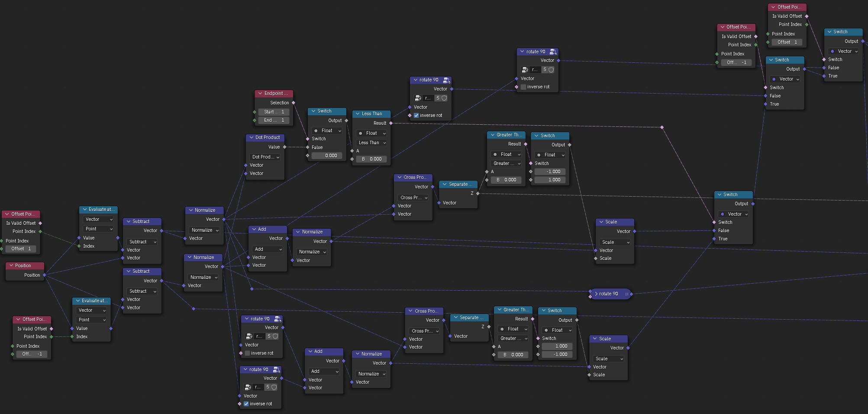Open node tree browser in bottommost rotate 90 node
The width and height of the screenshot is (868, 414).
[x=248, y=387]
